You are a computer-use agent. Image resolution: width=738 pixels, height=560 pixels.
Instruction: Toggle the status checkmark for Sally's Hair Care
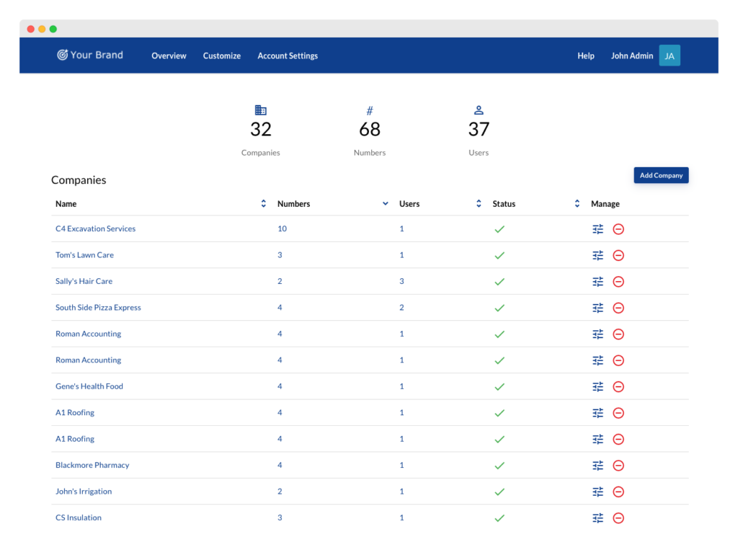tap(499, 281)
